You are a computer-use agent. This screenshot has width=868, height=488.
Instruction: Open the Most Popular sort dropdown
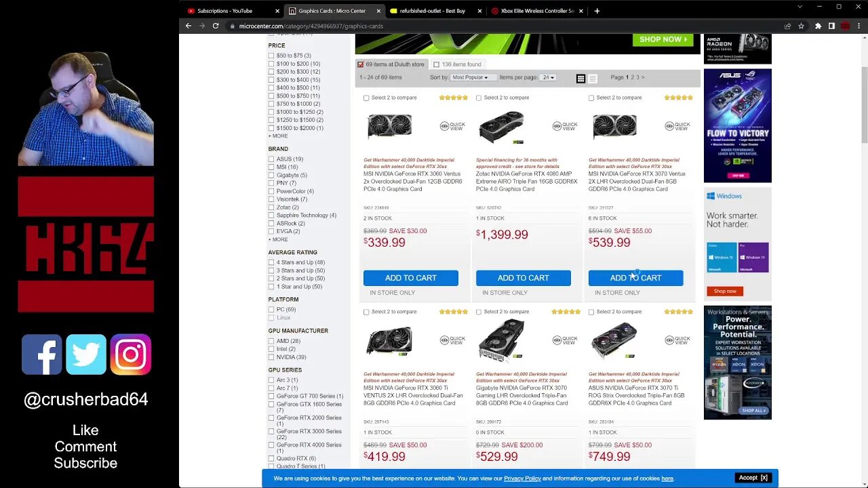pyautogui.click(x=470, y=77)
